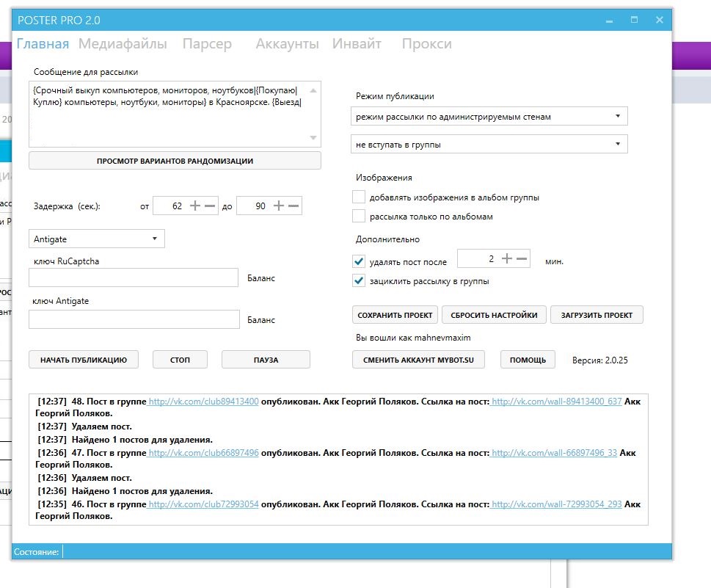The width and height of the screenshot is (711, 588).
Task: Click the 'Версия: 2.0.25' text
Action: [x=600, y=360]
